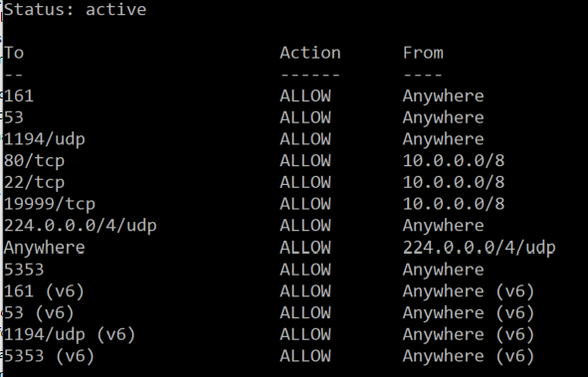Click 10.0.0.0/8 source for 80/tcp
The width and height of the screenshot is (588, 377).
tap(454, 161)
